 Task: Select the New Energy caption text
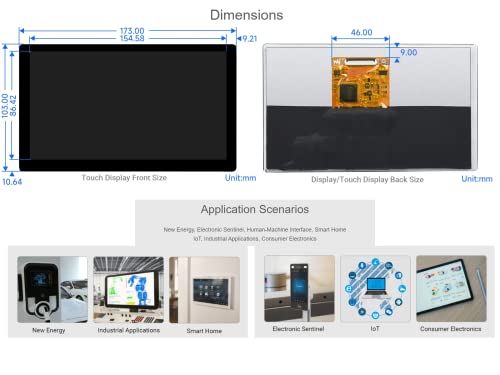pos(49,330)
